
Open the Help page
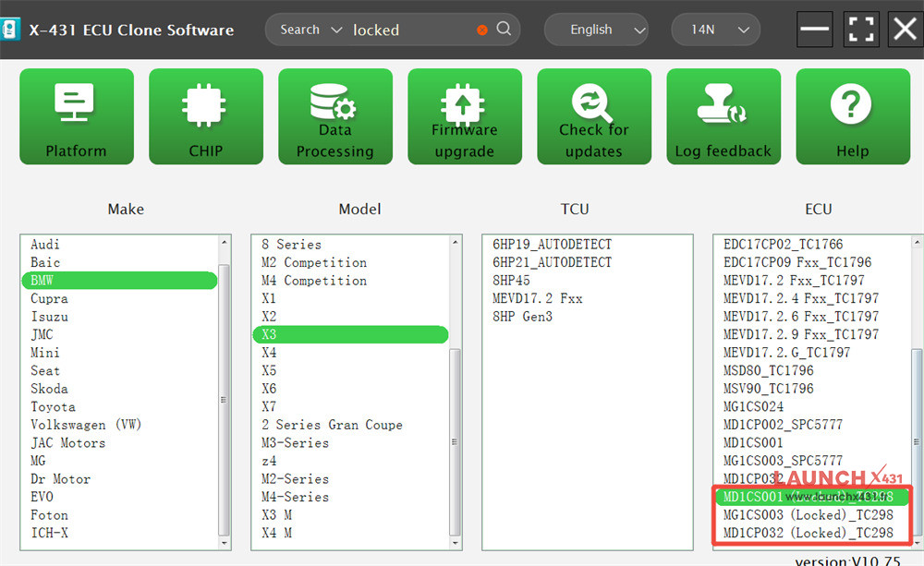[853, 116]
